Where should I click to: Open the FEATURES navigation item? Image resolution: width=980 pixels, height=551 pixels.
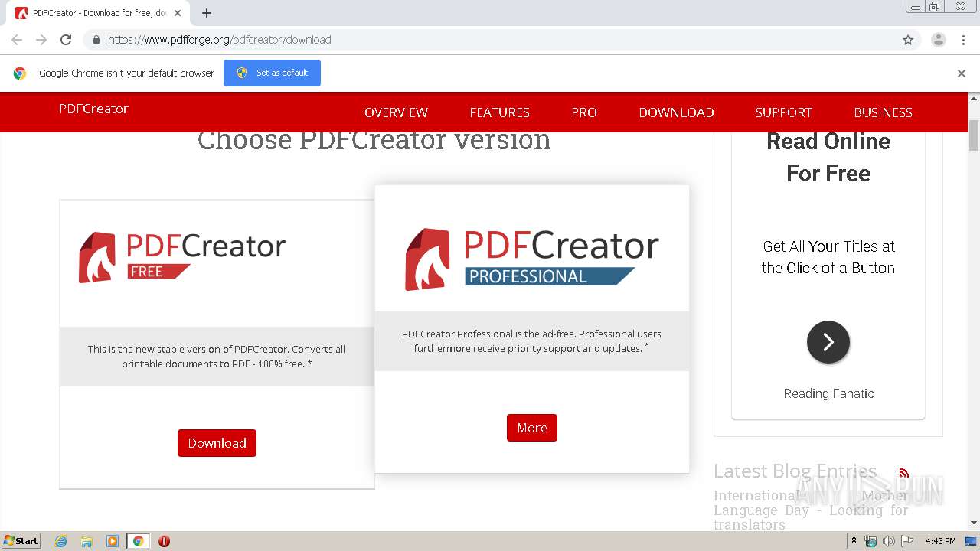pos(499,112)
